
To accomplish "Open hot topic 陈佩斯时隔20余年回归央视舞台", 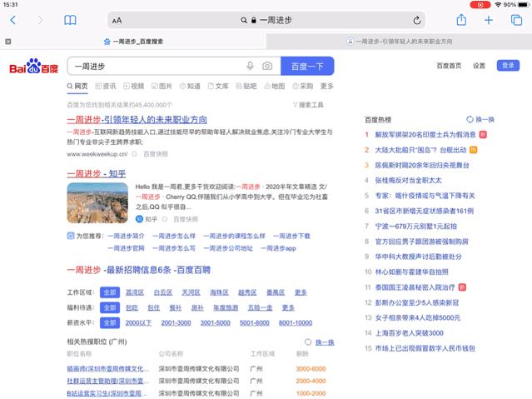I will (x=422, y=165).
